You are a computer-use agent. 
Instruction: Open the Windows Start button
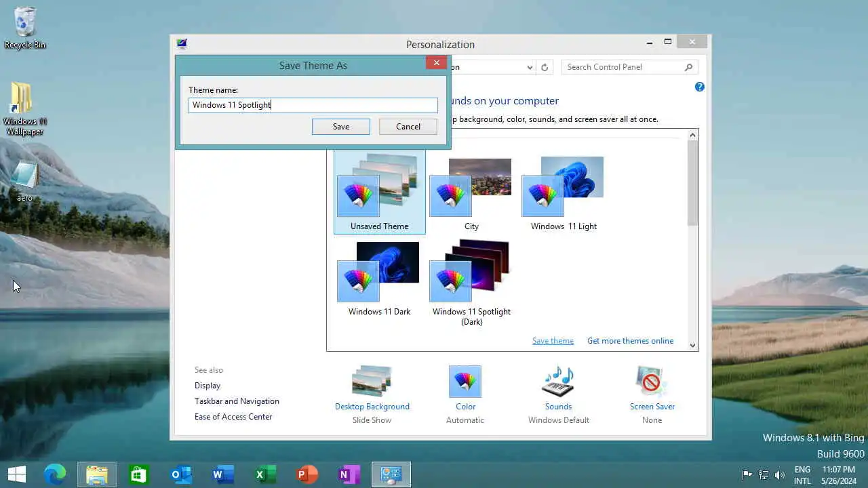pos(17,474)
